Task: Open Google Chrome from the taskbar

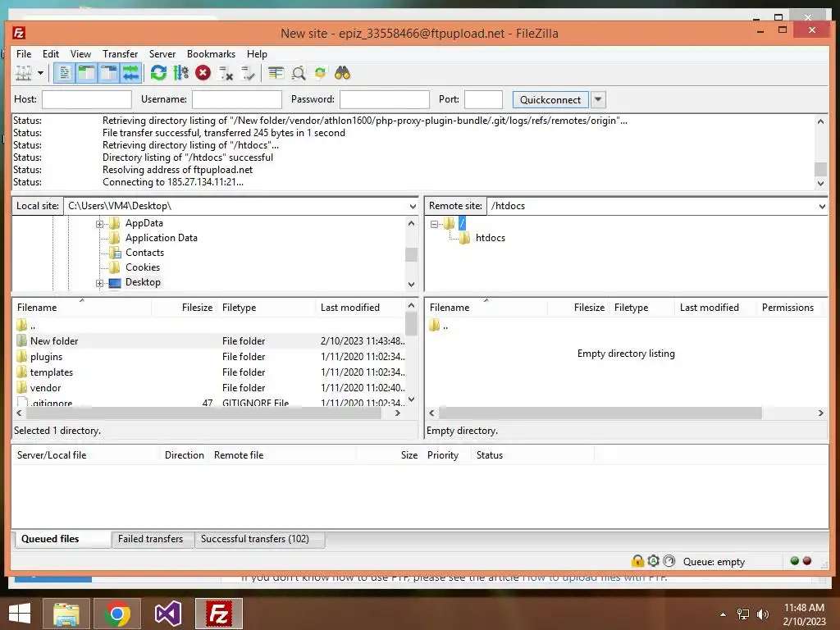Action: click(x=117, y=614)
